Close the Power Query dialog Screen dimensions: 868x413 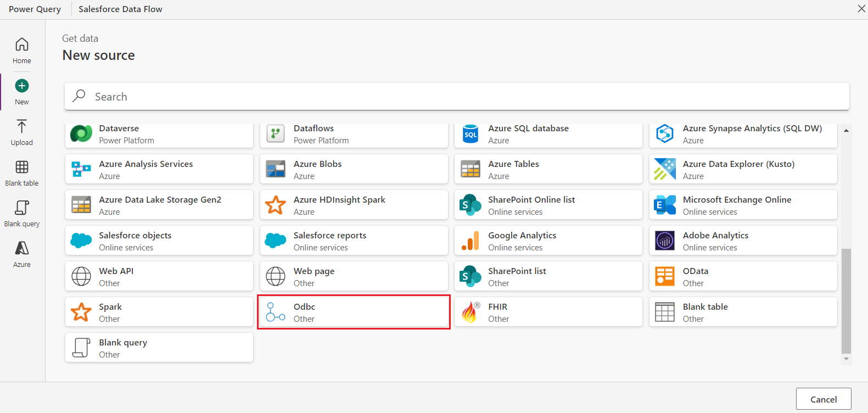pos(861,9)
